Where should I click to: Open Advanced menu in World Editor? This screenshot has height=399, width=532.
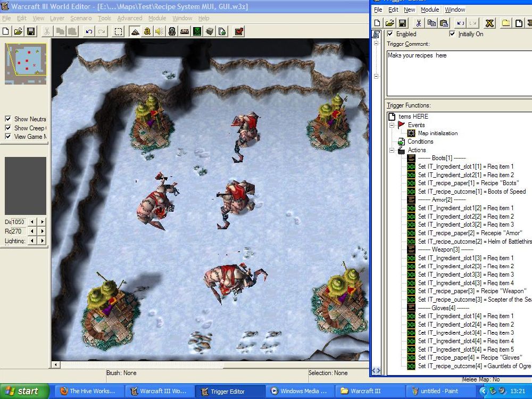point(130,18)
